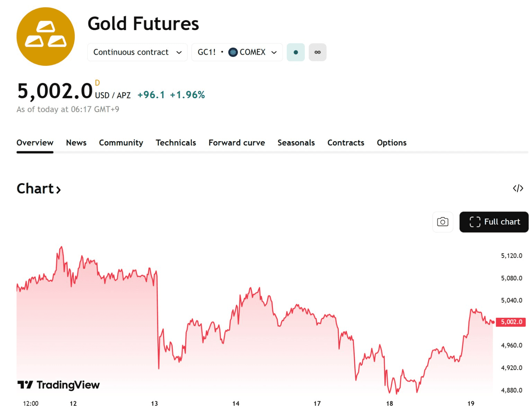Image resolution: width=532 pixels, height=414 pixels.
Task: Click the embed code icon
Action: point(518,188)
